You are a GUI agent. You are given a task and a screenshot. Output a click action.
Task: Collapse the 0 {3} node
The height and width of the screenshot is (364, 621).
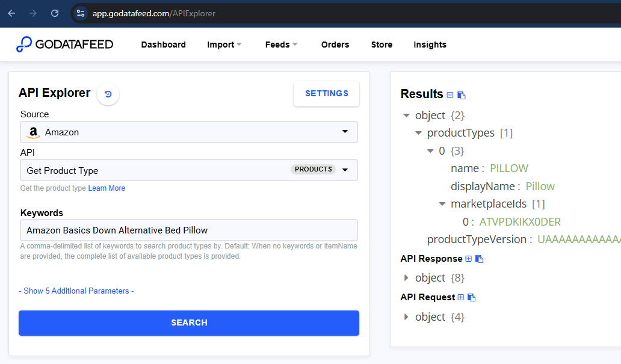click(x=430, y=150)
